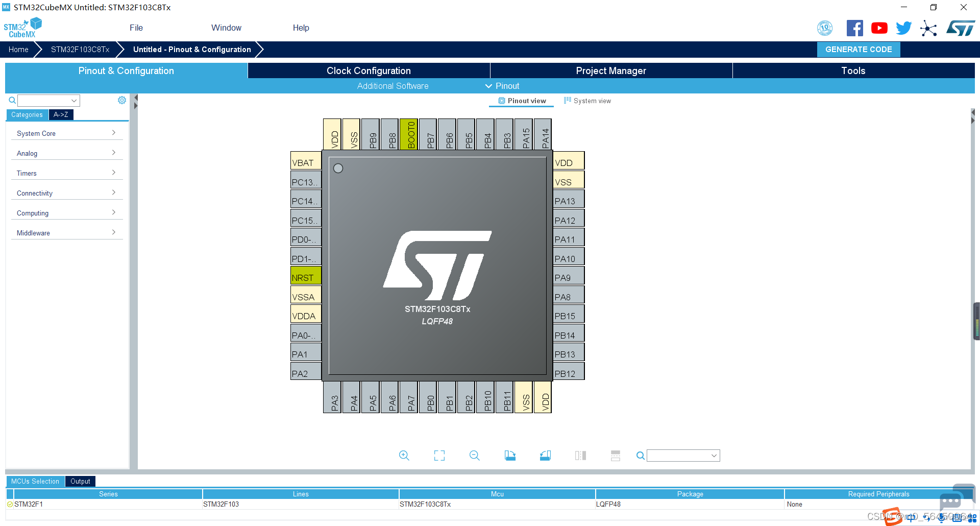980x526 pixels.
Task: Open the File menu
Action: [136, 28]
